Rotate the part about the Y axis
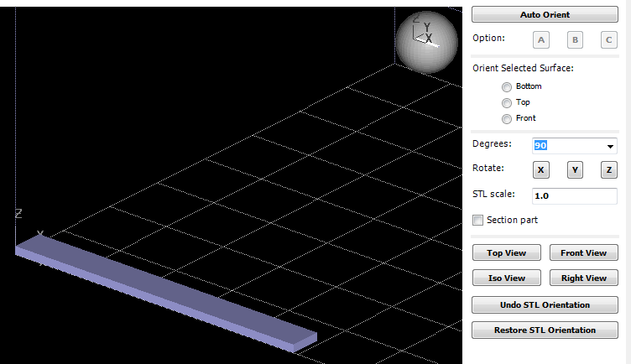This screenshot has height=364, width=631. (575, 169)
